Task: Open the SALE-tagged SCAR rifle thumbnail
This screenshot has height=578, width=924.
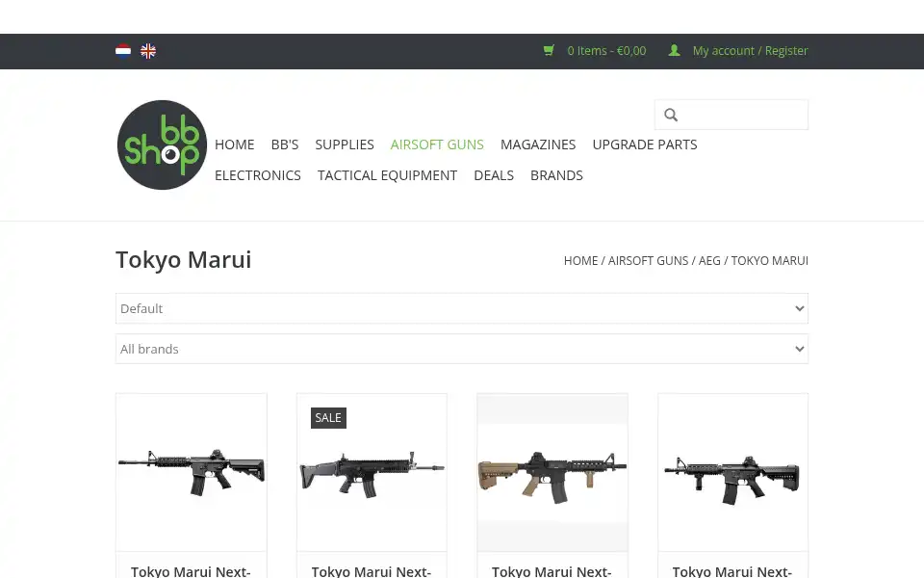Action: pyautogui.click(x=372, y=472)
